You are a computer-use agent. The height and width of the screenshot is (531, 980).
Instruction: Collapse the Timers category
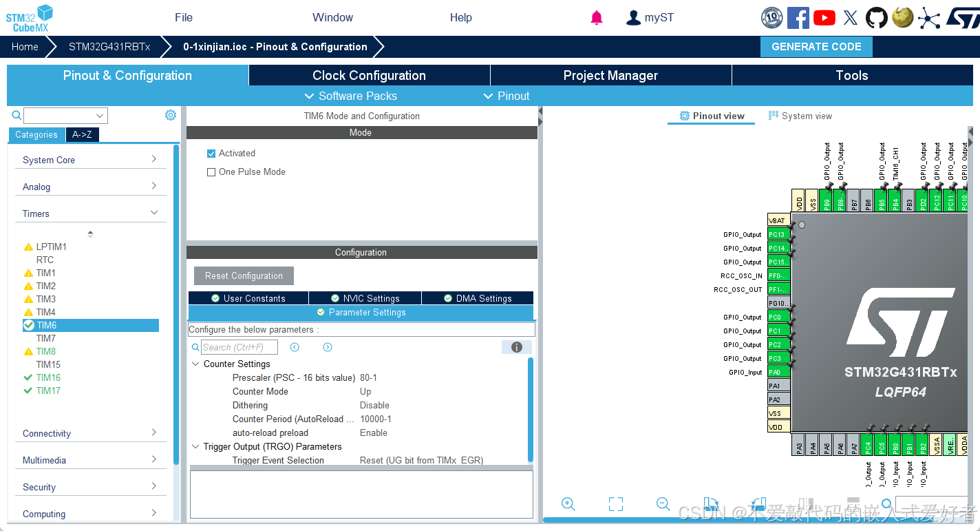[91, 214]
